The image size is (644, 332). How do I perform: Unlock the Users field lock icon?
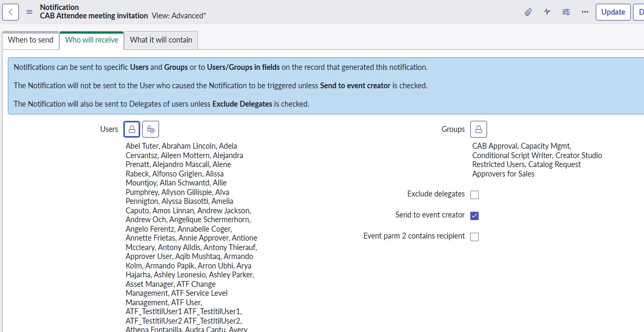coord(131,129)
